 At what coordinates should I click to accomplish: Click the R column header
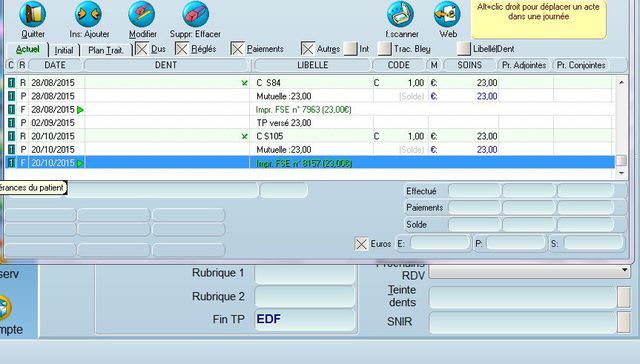(x=22, y=65)
